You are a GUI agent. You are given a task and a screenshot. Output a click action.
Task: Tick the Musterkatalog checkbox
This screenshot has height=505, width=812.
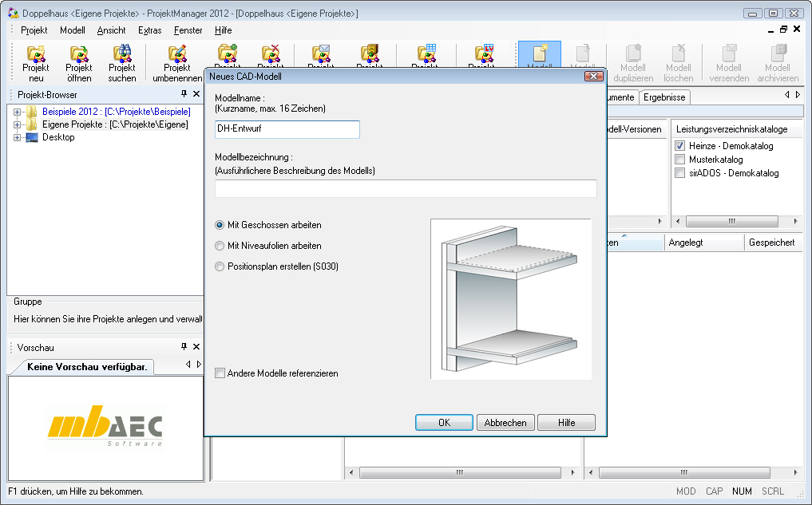pos(680,160)
